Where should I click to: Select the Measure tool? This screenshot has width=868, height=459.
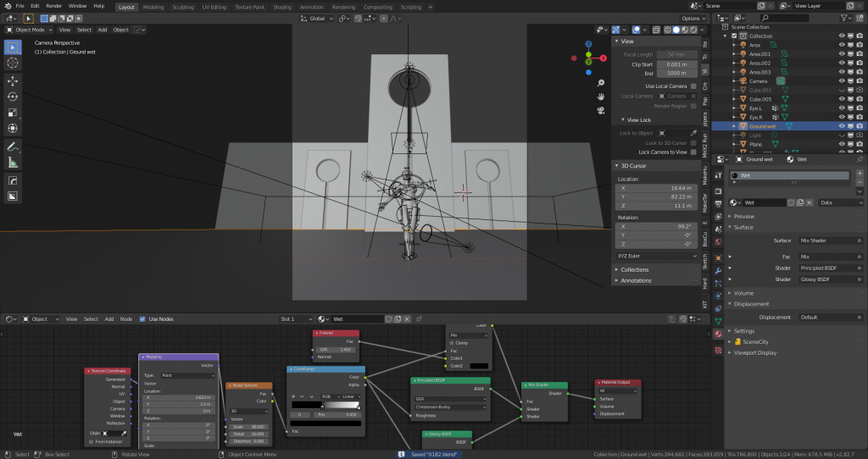[13, 163]
